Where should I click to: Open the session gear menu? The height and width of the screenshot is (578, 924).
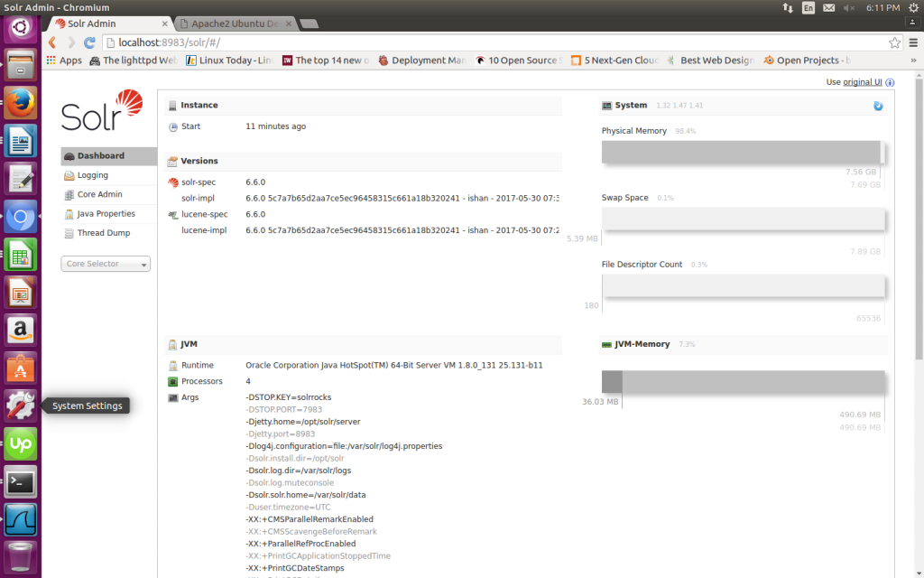(x=914, y=7)
